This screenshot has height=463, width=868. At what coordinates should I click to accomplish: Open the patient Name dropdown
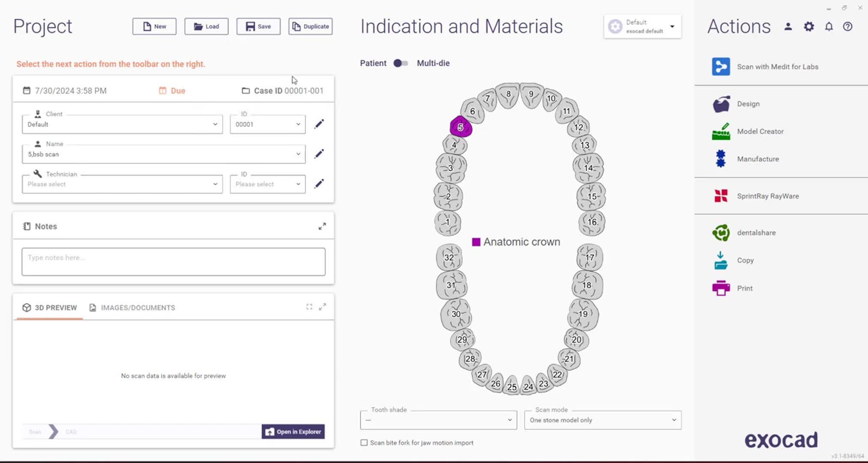click(164, 154)
